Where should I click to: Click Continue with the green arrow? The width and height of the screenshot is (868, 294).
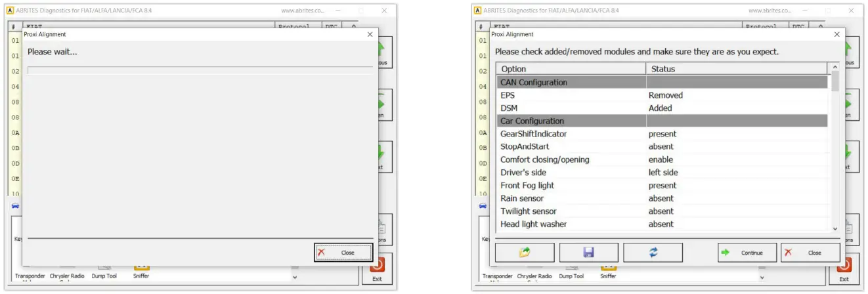747,253
